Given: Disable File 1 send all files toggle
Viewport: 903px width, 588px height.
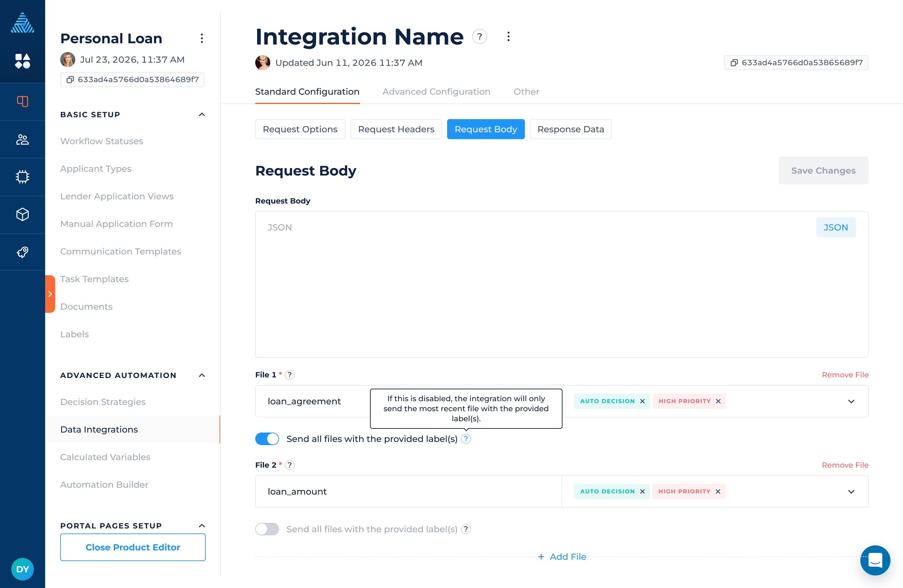Looking at the screenshot, I should tap(267, 439).
